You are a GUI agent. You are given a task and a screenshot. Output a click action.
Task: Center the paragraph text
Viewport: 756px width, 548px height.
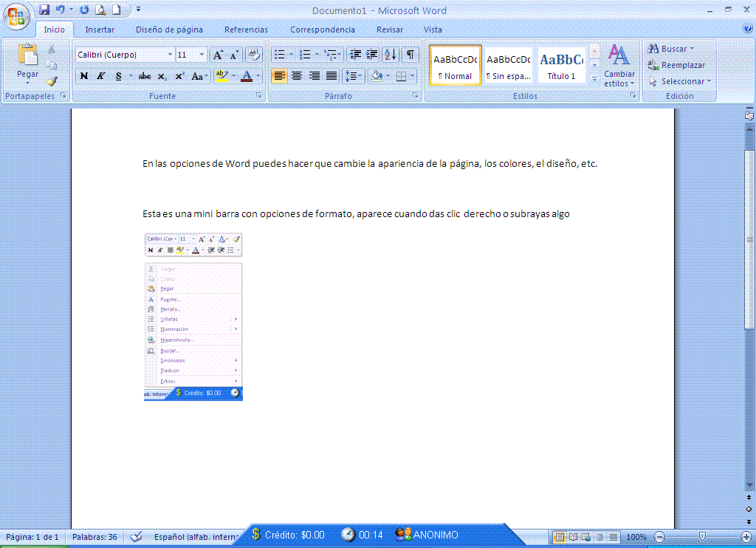click(x=297, y=76)
